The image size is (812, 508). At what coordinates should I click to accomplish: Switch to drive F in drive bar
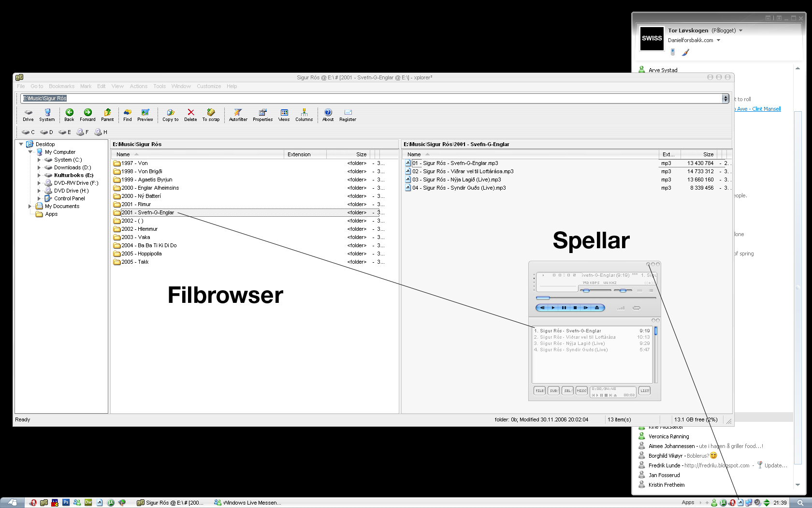(83, 132)
